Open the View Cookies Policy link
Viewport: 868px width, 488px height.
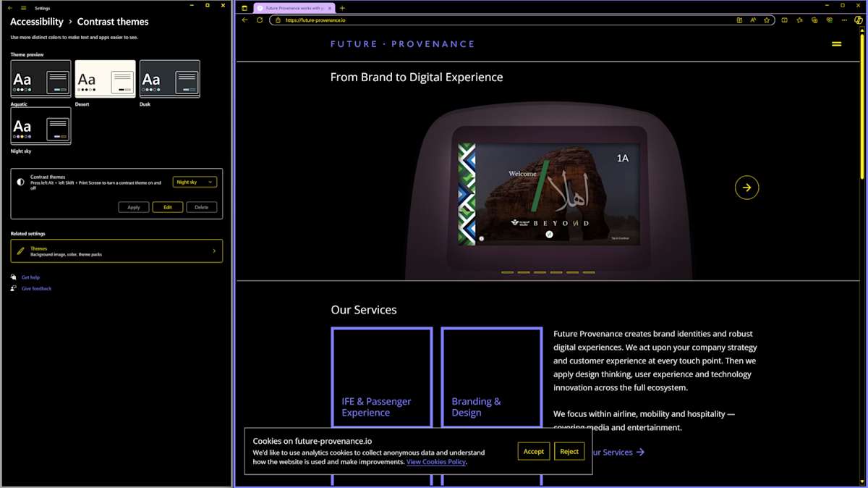click(436, 462)
